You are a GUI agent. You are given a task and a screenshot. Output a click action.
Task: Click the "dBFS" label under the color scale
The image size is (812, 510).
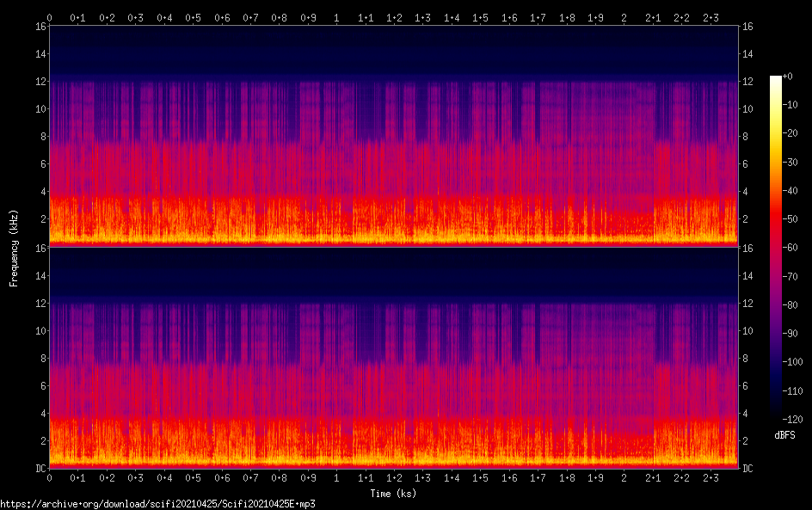coord(784,435)
